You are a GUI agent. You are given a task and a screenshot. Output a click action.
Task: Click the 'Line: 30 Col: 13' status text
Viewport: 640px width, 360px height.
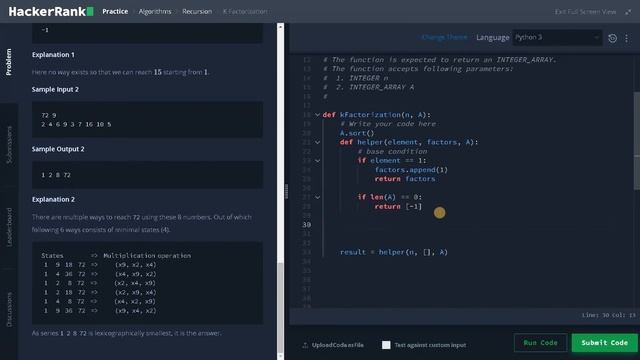(x=609, y=315)
